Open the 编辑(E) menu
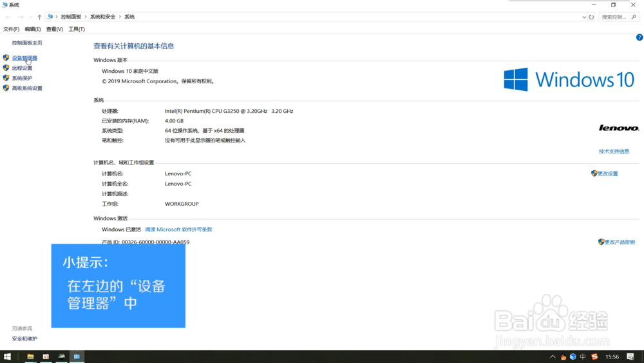 pos(32,29)
